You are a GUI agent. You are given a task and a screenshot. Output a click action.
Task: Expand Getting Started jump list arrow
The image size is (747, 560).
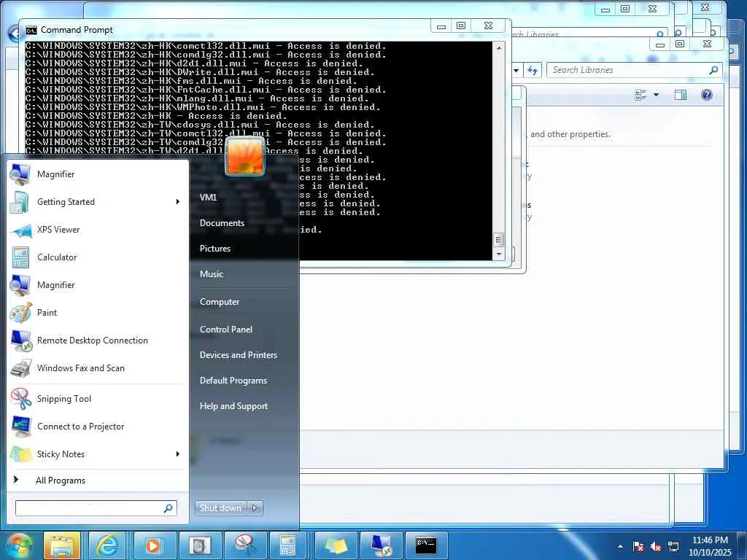pyautogui.click(x=178, y=202)
